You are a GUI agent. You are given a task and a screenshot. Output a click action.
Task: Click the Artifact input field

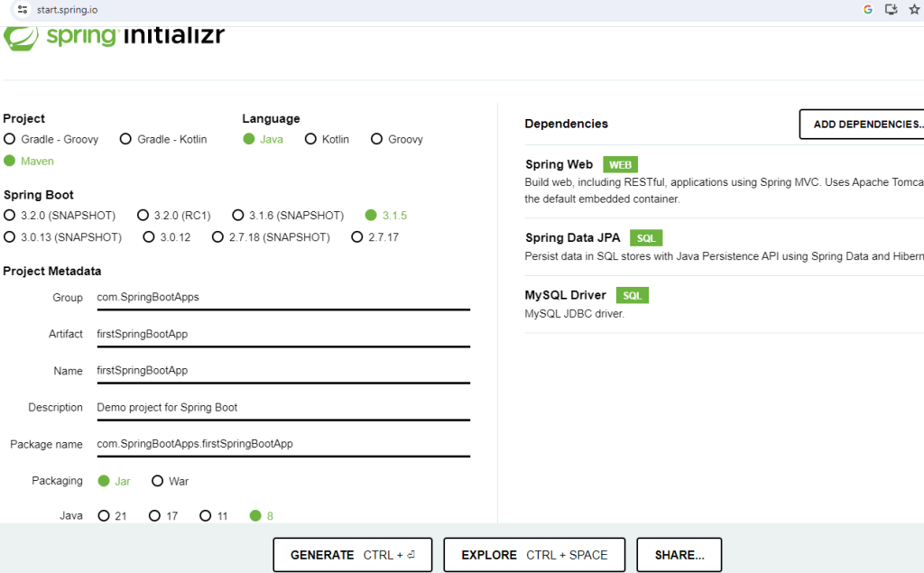[283, 334]
